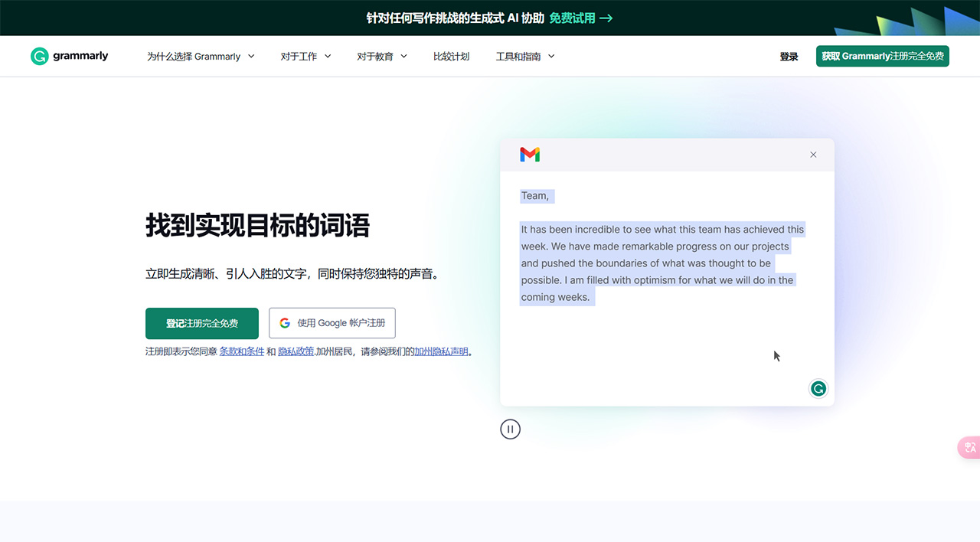980x542 pixels.
Task: Expand the 对于工作 dropdown
Action: pyautogui.click(x=305, y=55)
